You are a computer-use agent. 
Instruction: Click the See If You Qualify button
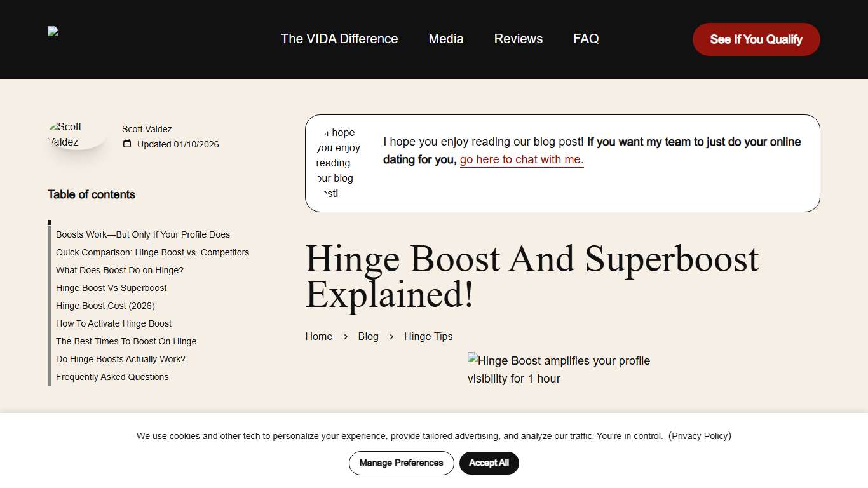pyautogui.click(x=756, y=39)
